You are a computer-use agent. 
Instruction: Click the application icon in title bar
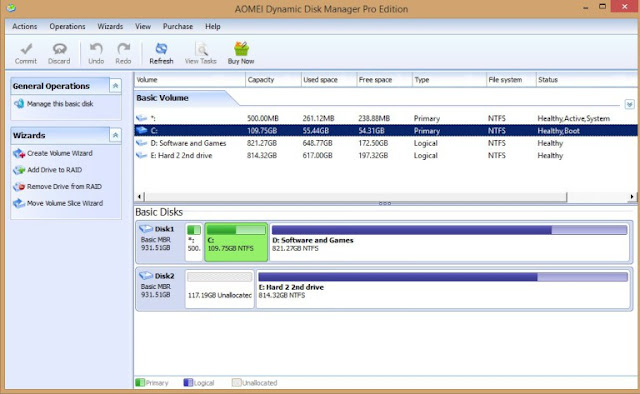(11, 8)
